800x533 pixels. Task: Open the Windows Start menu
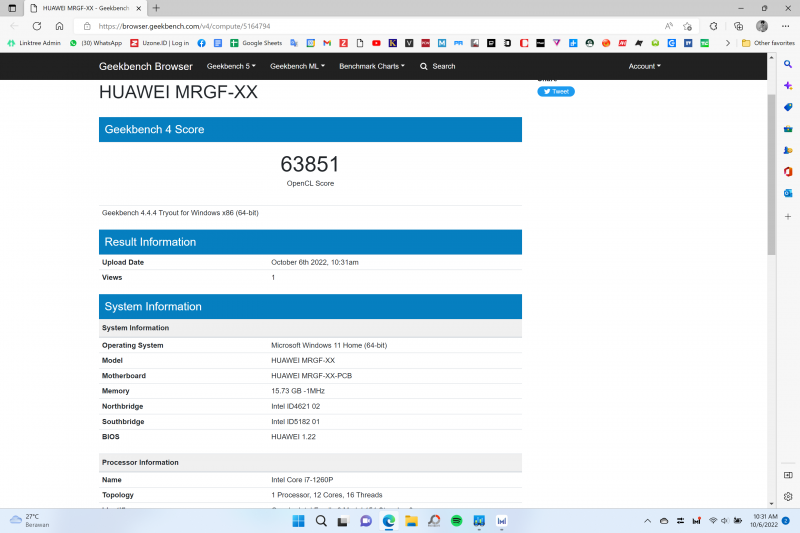tap(298, 521)
